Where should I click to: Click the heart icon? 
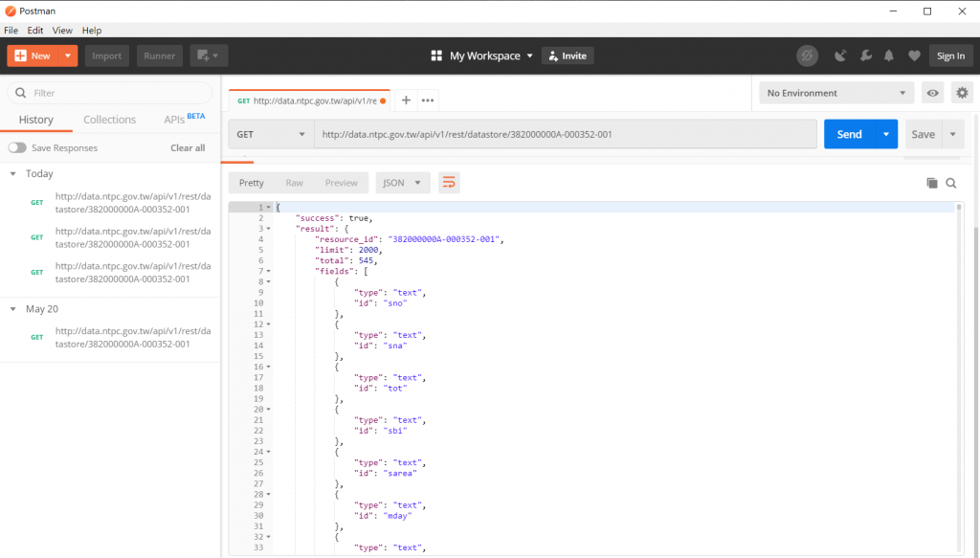(914, 56)
